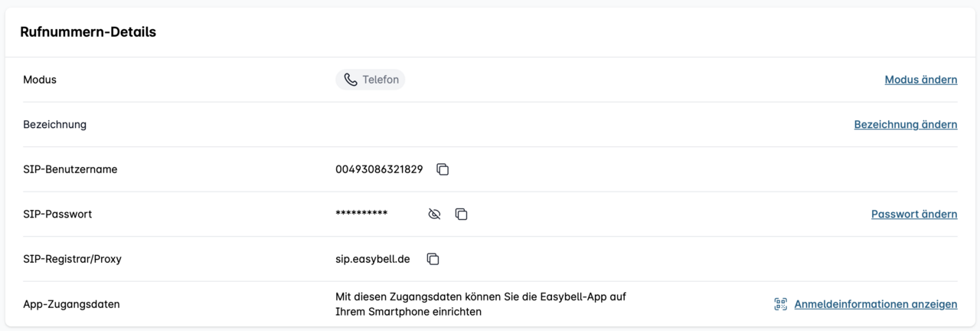
Task: Click Bezeichnung ändern link
Action: pyautogui.click(x=905, y=124)
